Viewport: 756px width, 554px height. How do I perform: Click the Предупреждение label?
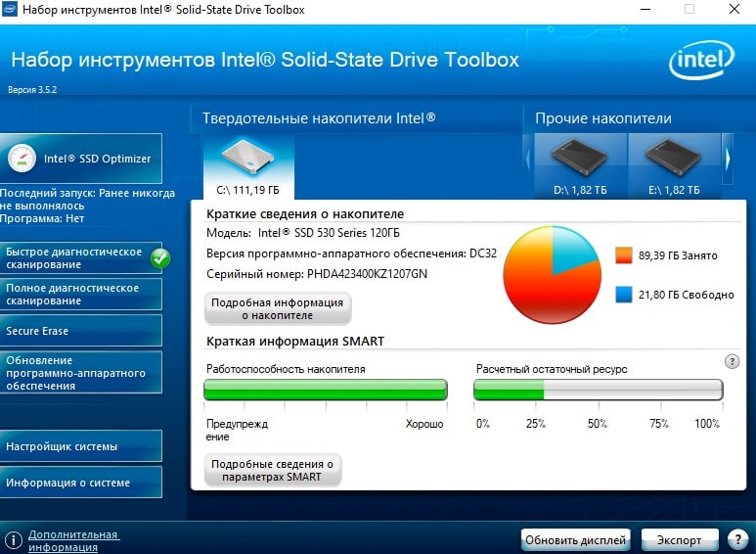pyautogui.click(x=237, y=430)
